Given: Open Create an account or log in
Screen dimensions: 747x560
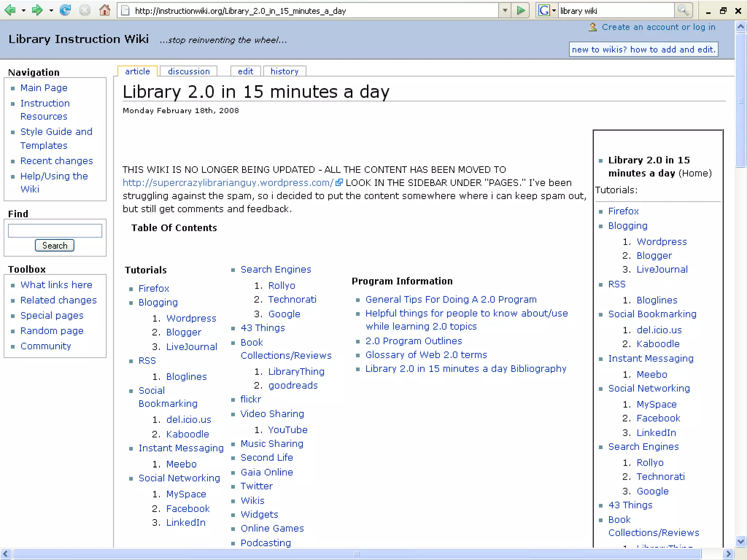Looking at the screenshot, I should (658, 27).
